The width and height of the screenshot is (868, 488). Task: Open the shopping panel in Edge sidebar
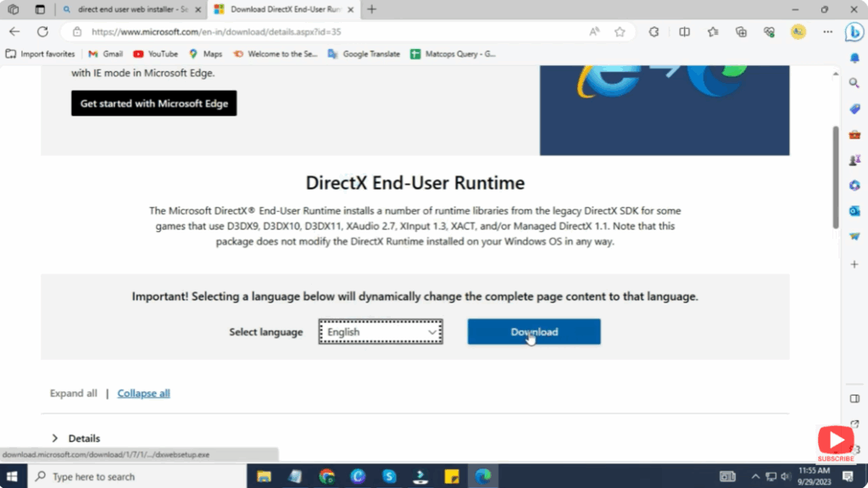click(854, 108)
